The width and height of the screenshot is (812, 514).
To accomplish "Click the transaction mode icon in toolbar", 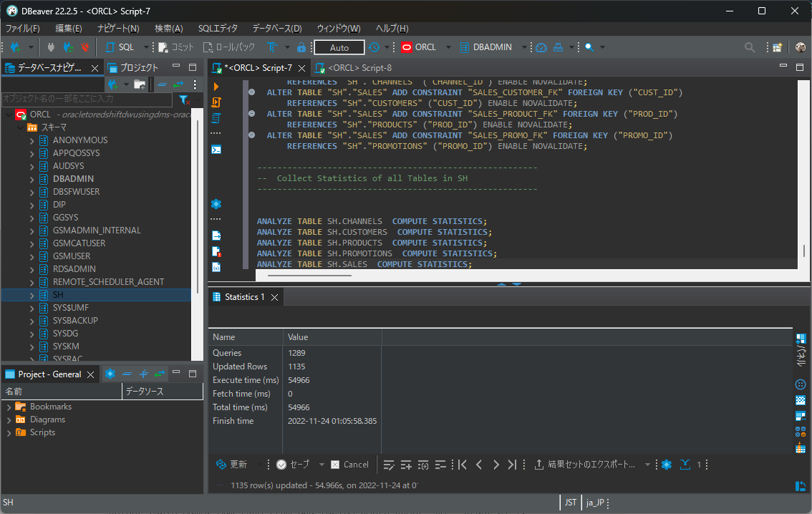I will 272,47.
